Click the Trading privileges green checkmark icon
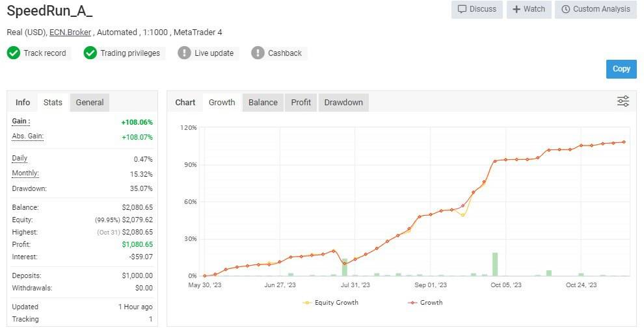This screenshot has width=644, height=332. pos(90,53)
